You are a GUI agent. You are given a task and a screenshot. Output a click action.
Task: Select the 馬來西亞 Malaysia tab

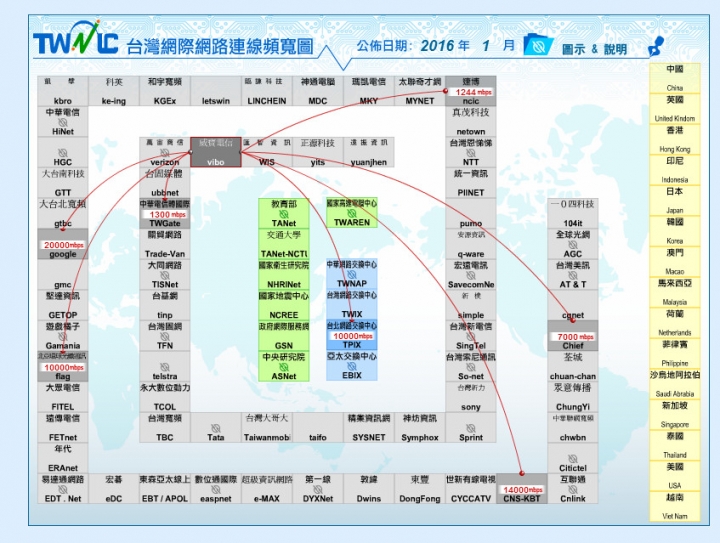pos(675,292)
